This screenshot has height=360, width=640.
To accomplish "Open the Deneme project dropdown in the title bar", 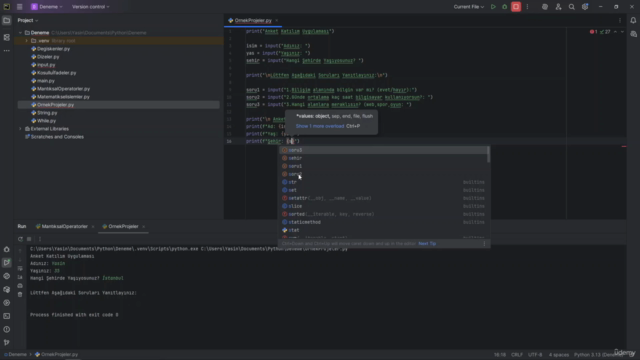I will 47,7.
